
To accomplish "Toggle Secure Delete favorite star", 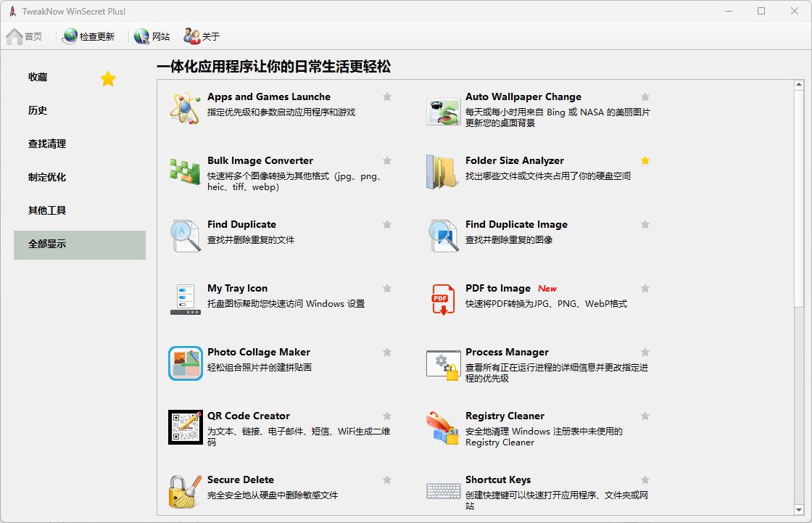I will click(387, 480).
